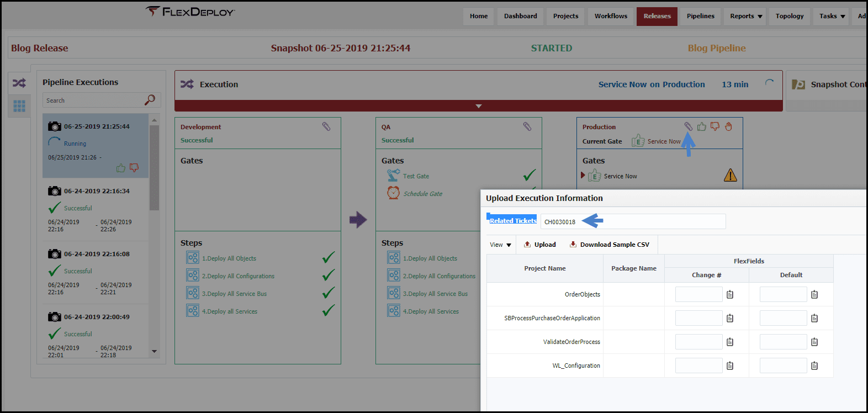
Task: Expand the Execution panel red bar arrow
Action: (479, 106)
